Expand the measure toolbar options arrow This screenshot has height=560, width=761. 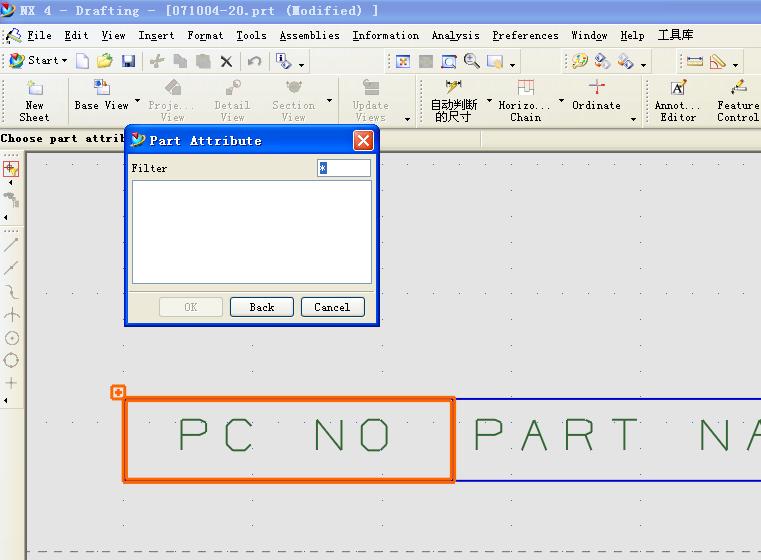pyautogui.click(x=735, y=65)
